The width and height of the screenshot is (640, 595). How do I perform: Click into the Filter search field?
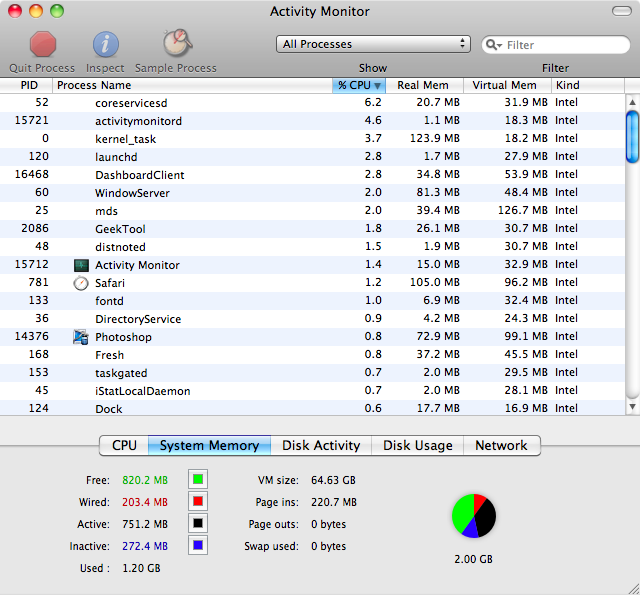click(556, 45)
